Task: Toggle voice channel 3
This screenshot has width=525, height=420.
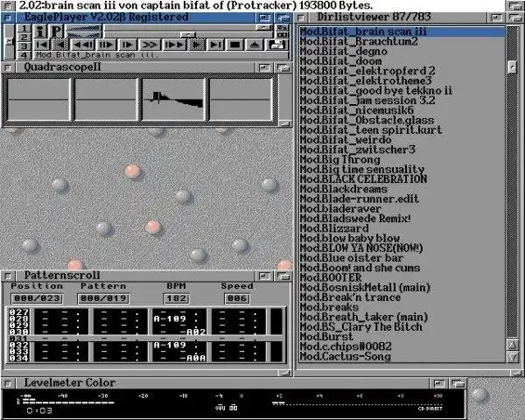Action: coord(24,45)
